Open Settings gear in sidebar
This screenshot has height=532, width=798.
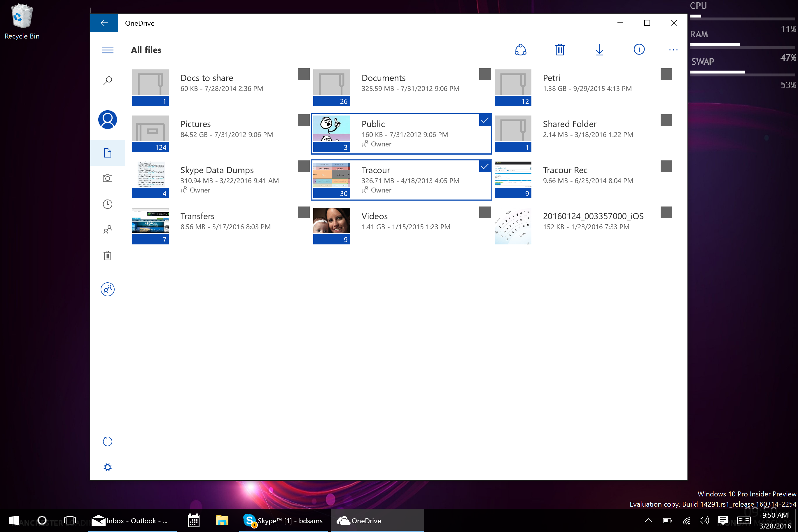(x=108, y=467)
